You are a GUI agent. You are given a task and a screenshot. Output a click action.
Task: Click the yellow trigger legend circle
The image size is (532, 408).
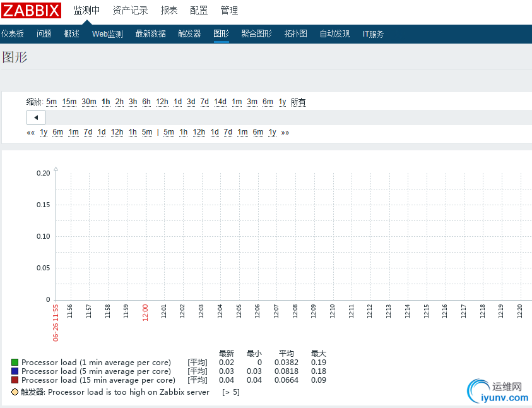[15, 392]
